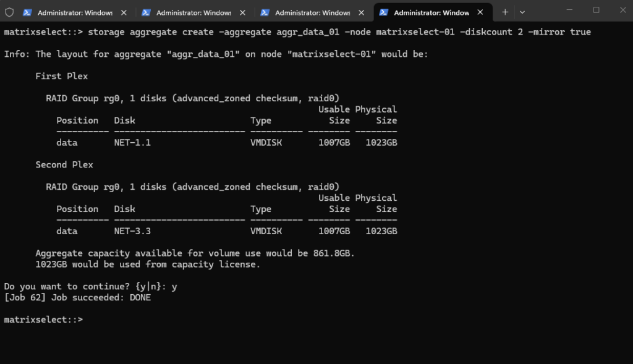Close the third Administrator tab

pyautogui.click(x=362, y=12)
